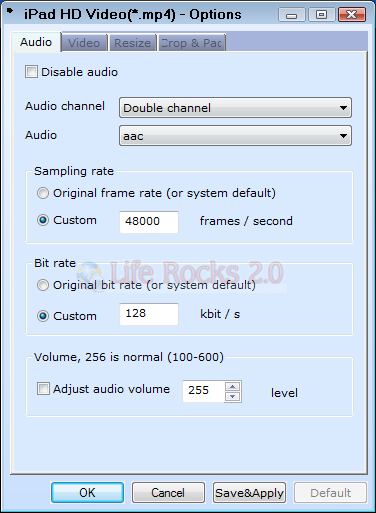Open the Video tab
The height and width of the screenshot is (513, 376).
pos(84,43)
